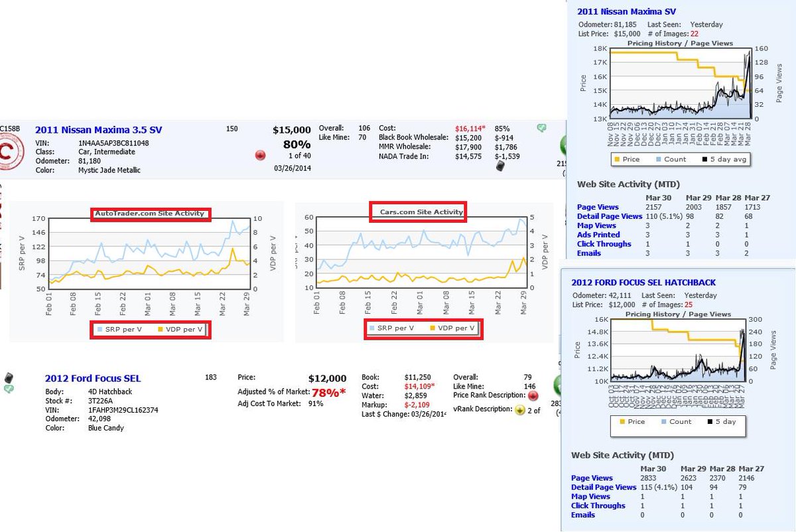Click the Ford Focus Pricing History chart
Image resolution: width=796 pixels, height=532 pixels.
679,350
